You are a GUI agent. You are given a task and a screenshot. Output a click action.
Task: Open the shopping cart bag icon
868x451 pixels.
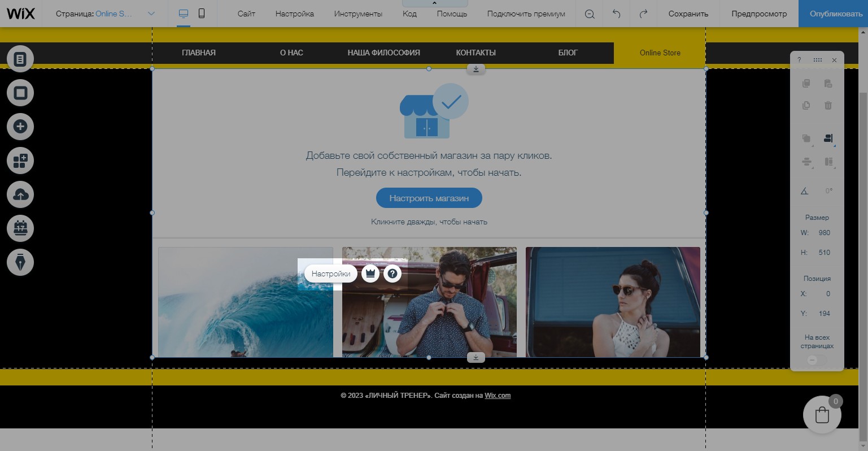(x=822, y=415)
